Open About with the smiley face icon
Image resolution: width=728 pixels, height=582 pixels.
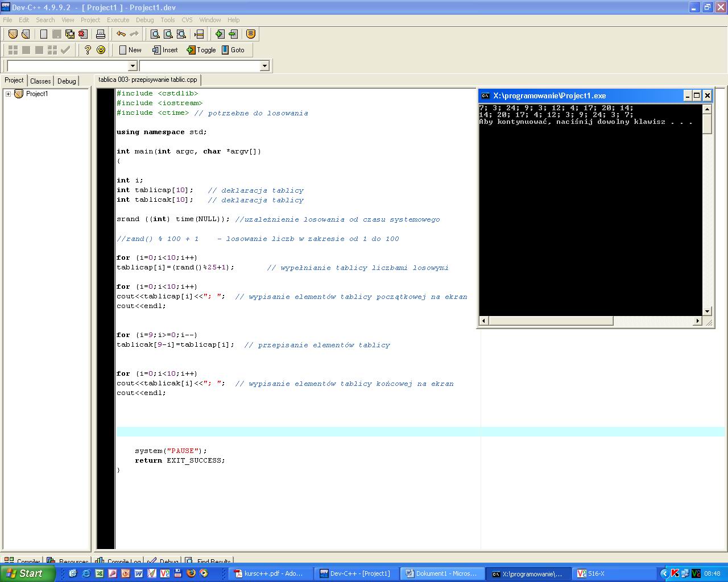(101, 50)
